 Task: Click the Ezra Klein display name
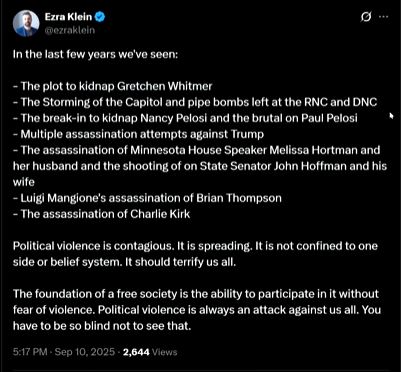(68, 16)
